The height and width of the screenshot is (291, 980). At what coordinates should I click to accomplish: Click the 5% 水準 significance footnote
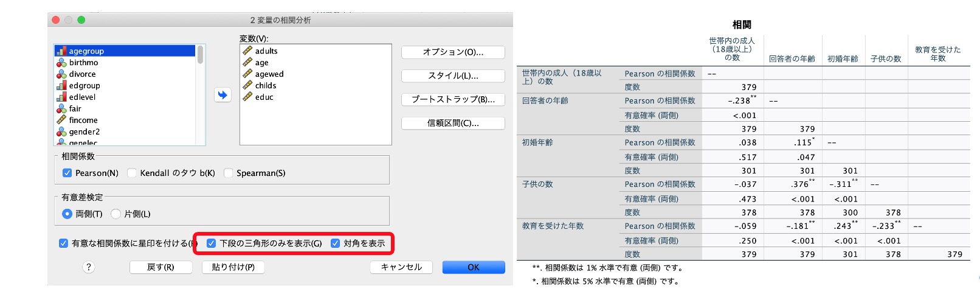click(606, 281)
